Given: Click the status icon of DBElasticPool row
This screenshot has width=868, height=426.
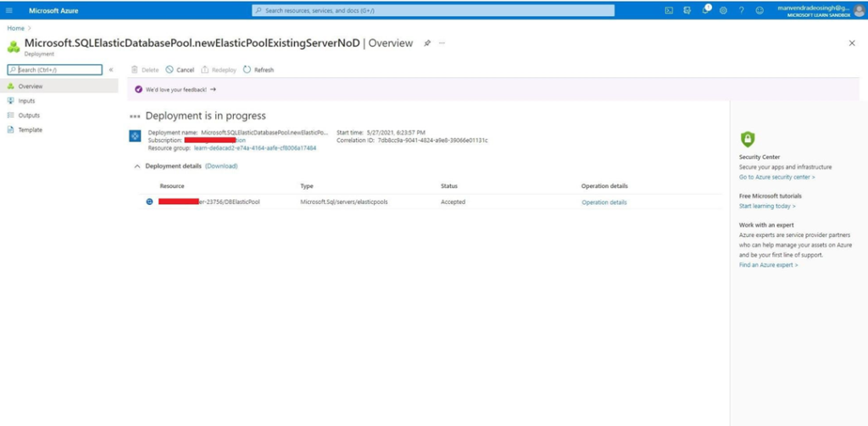Looking at the screenshot, I should (x=149, y=202).
